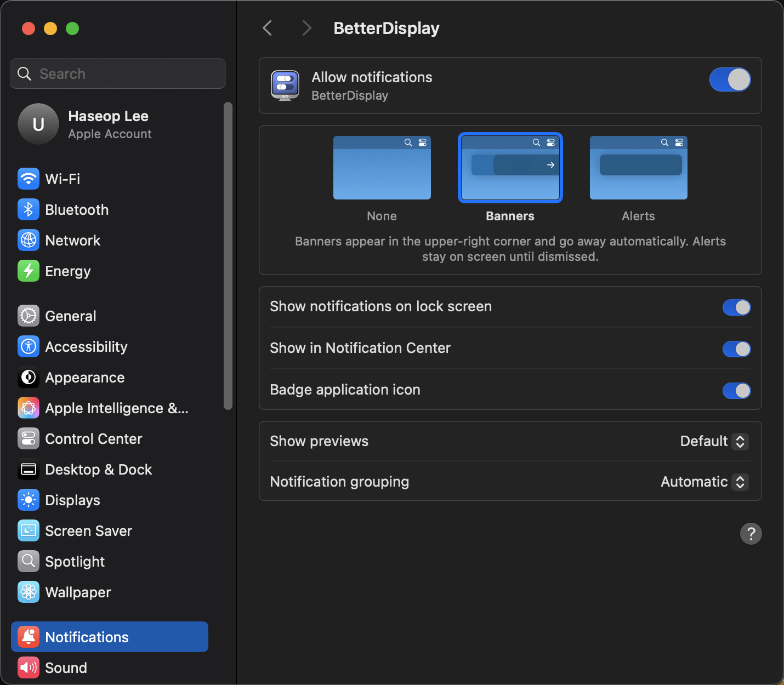
Task: Go forward with the right chevron
Action: pyautogui.click(x=306, y=28)
